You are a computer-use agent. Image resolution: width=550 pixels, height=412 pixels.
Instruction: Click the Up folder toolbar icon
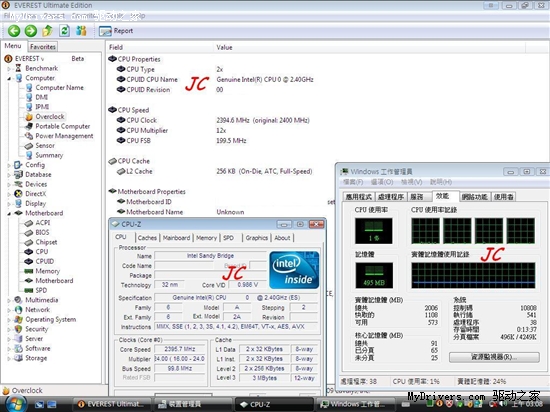click(x=47, y=31)
